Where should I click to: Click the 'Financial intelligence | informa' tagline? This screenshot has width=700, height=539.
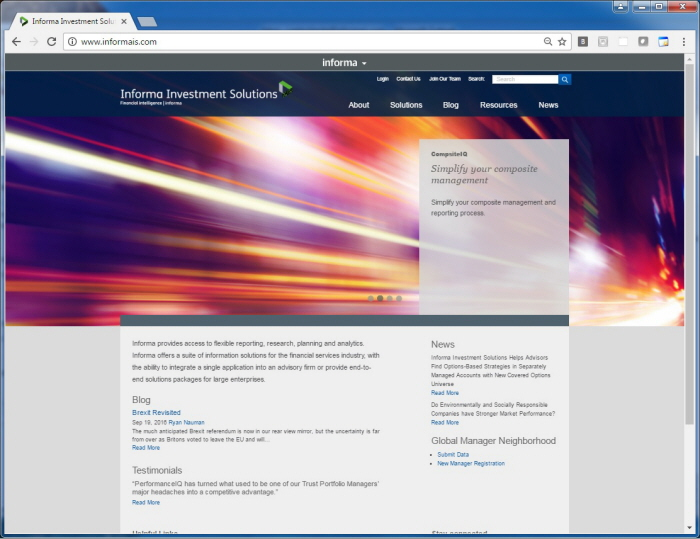[151, 103]
